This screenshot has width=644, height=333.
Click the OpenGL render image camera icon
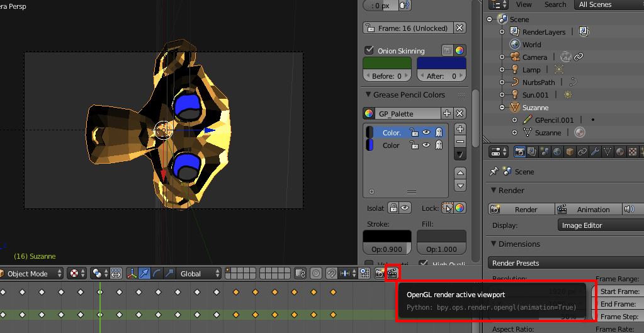coord(380,273)
